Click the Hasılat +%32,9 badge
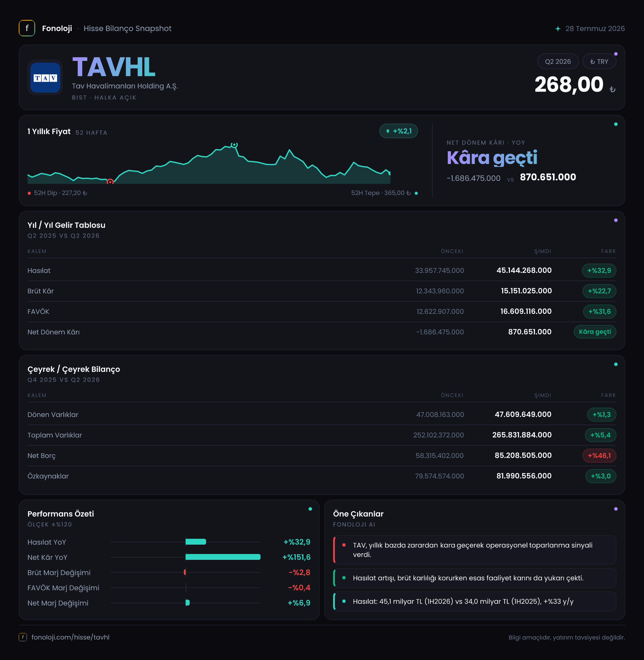The height and width of the screenshot is (660, 644). coord(599,270)
